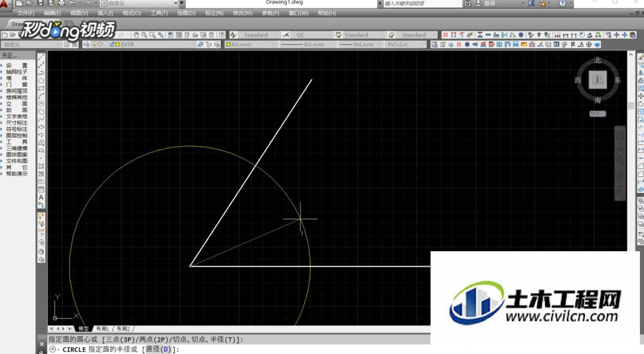Viewport: 644px width, 354px height.
Task: Click the Zoom Window icon
Action: point(152,35)
